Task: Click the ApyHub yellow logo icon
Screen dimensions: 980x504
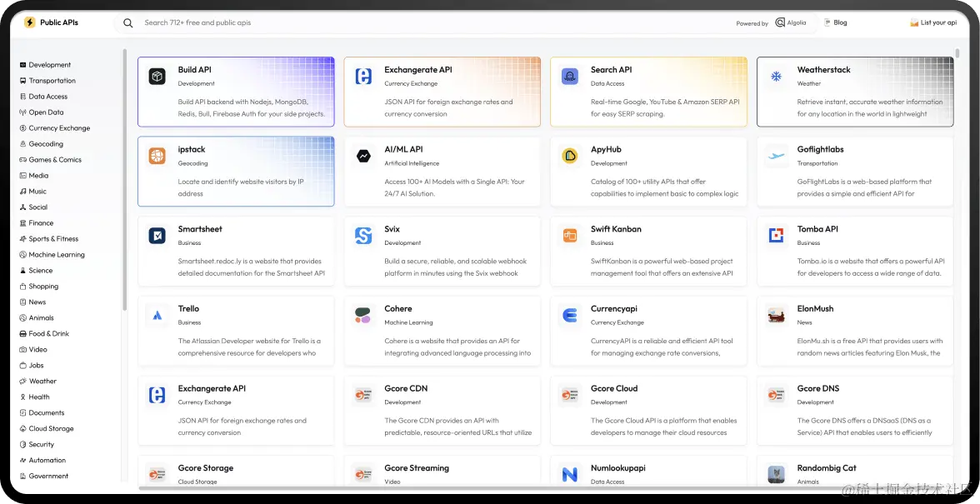Action: click(569, 156)
